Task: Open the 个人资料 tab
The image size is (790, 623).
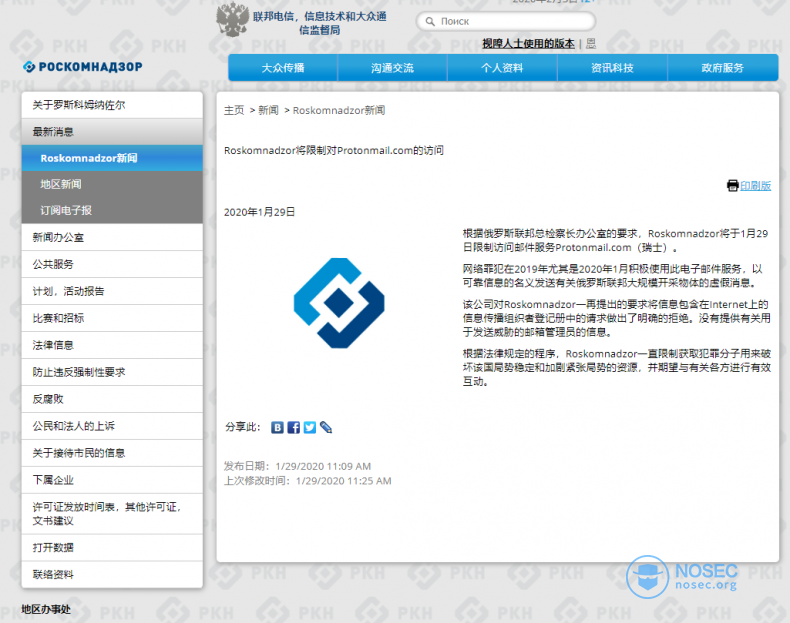Action: [502, 67]
